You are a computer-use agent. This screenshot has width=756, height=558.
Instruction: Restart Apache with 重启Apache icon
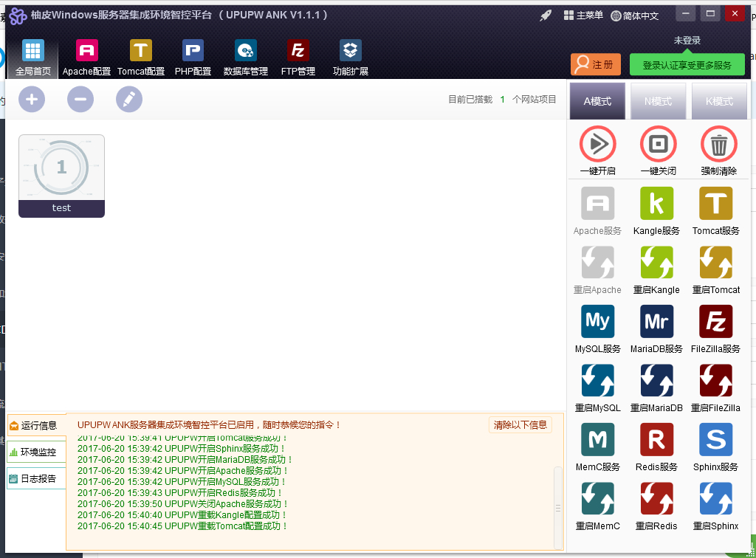[598, 263]
